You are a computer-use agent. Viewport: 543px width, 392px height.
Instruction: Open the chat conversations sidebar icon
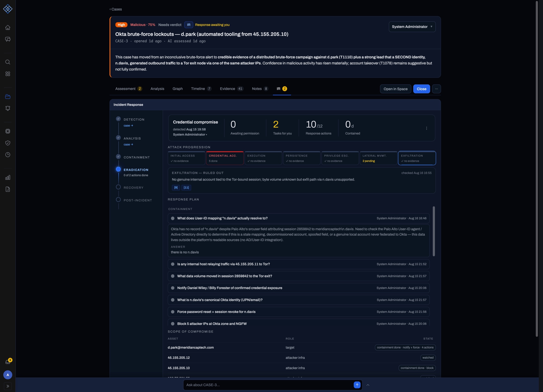point(8,39)
